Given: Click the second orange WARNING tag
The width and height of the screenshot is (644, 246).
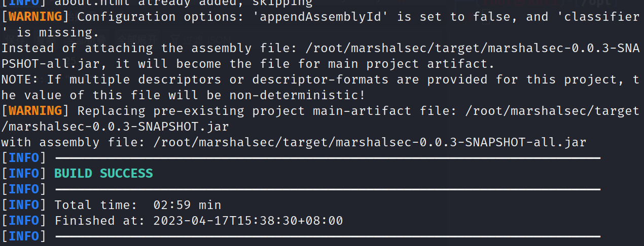Looking at the screenshot, I should pos(35,111).
